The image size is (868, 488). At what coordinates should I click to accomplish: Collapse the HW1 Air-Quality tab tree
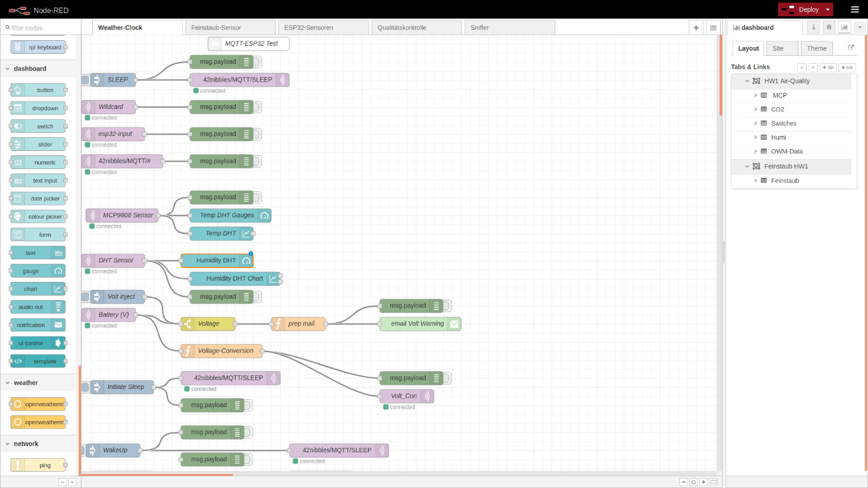pos(747,81)
